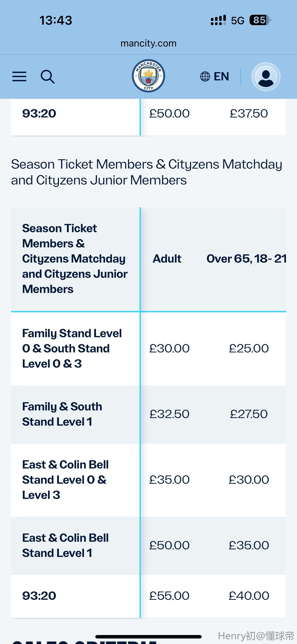Tap the mancity.com address bar
The width and height of the screenshot is (297, 644).
pyautogui.click(x=148, y=43)
